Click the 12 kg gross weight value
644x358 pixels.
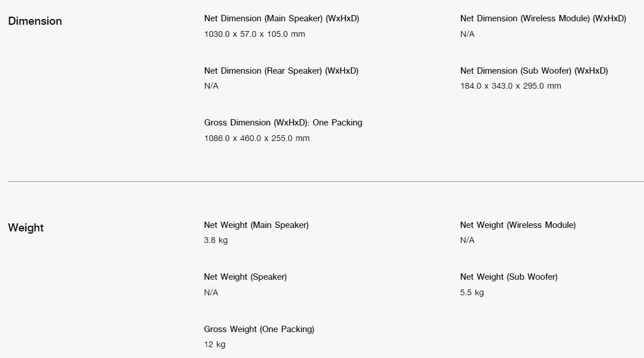pyautogui.click(x=215, y=344)
